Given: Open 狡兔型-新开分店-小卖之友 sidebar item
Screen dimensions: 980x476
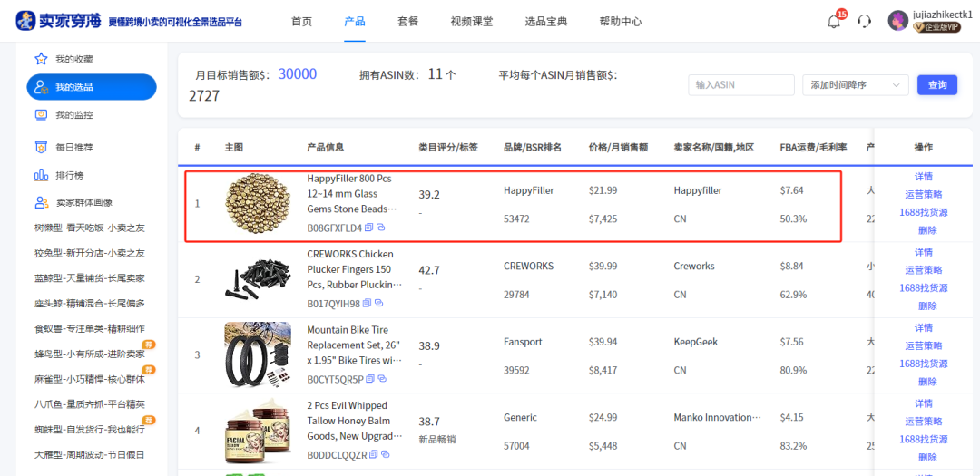Looking at the screenshot, I should (90, 253).
